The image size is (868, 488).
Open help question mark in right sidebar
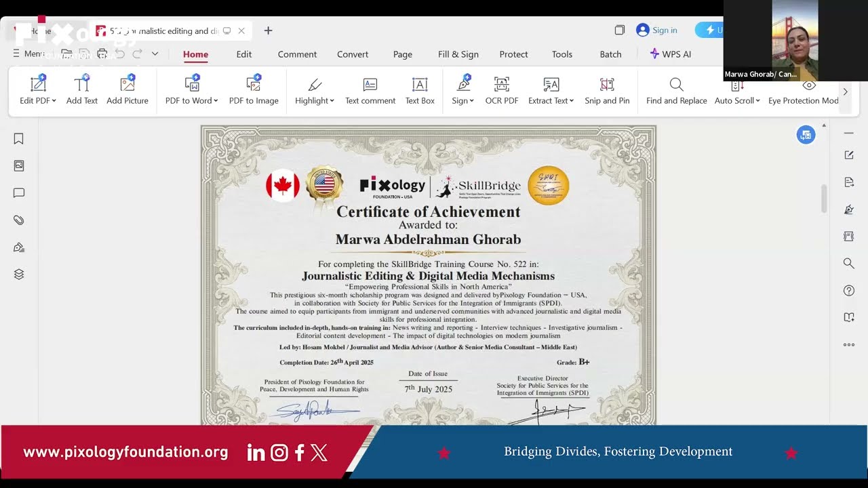click(849, 290)
